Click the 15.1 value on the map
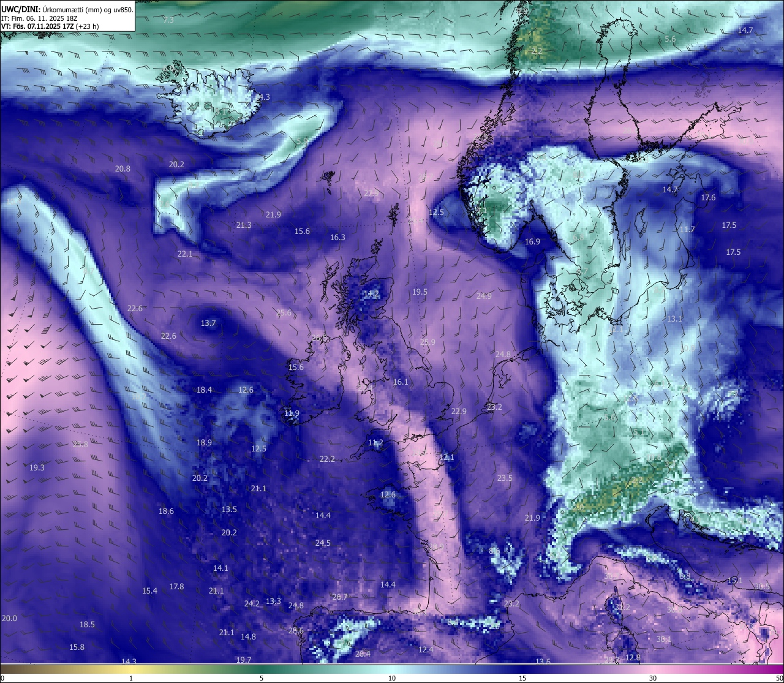Image resolution: width=784 pixels, height=683 pixels. coord(734,581)
